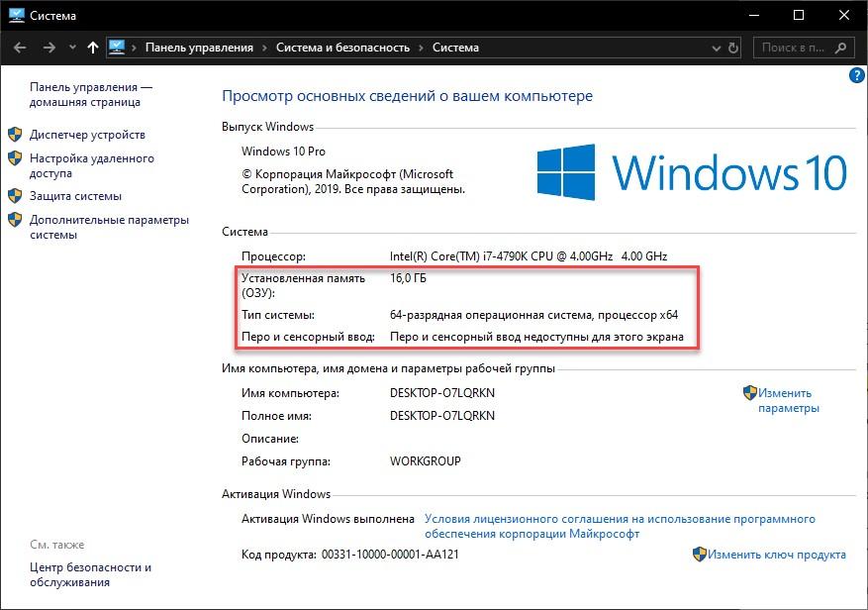Viewport: 868px width, 610px height.
Task: Select Полное имя value DESKTOP-O7LQRKN
Action: [442, 416]
